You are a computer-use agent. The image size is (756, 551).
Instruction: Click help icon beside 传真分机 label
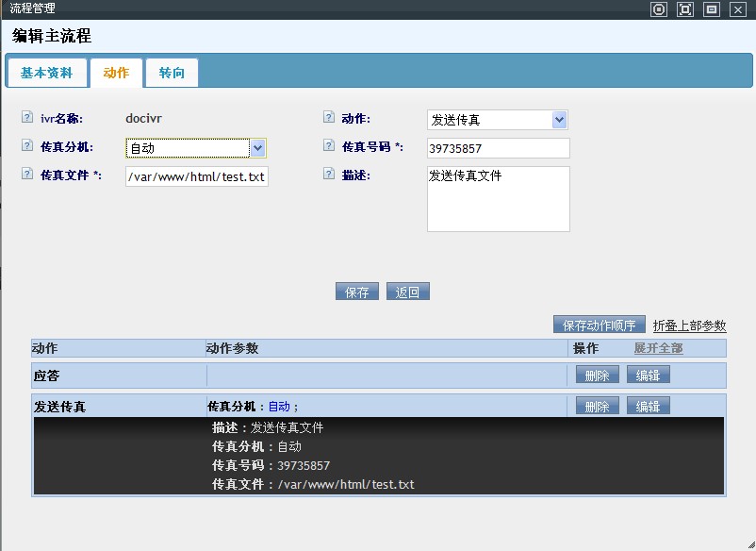tap(26, 146)
